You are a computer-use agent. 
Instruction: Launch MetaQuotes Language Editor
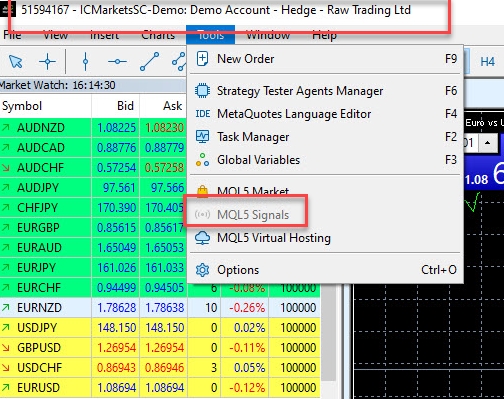pos(325,114)
